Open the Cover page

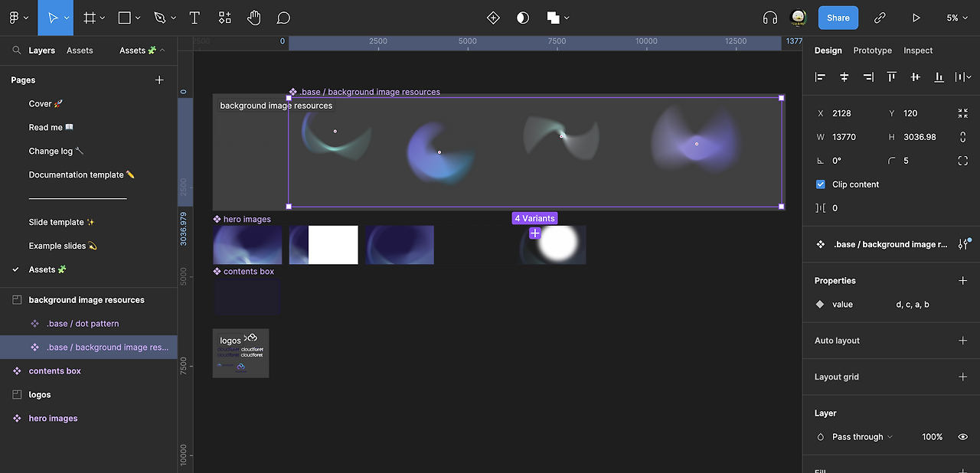click(46, 104)
